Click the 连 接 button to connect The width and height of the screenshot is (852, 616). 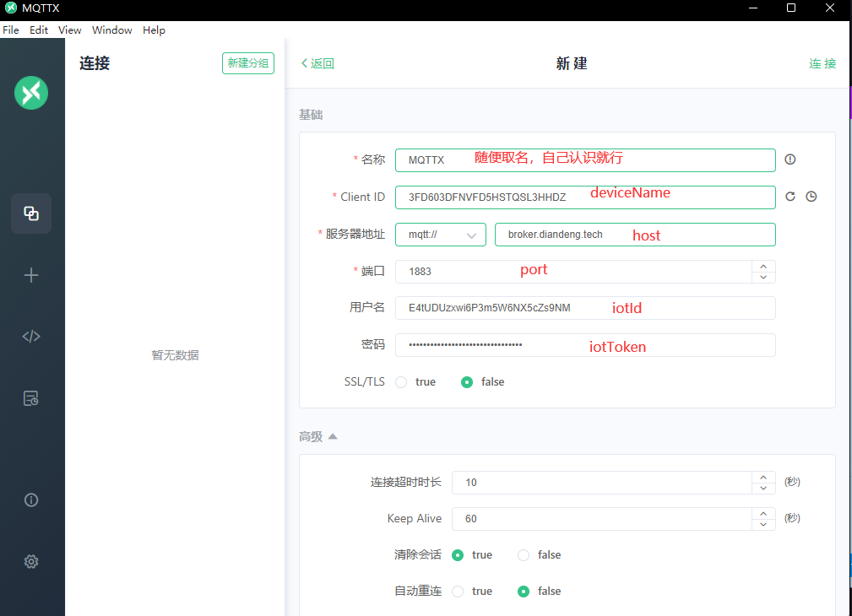[x=822, y=62]
